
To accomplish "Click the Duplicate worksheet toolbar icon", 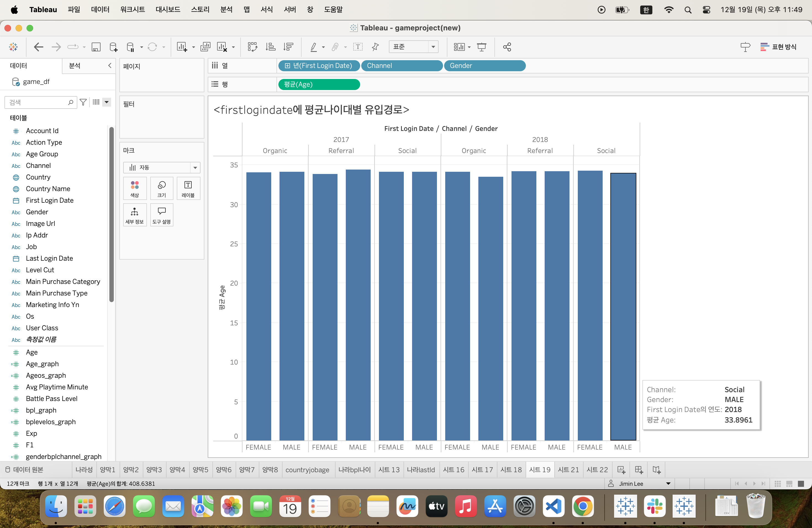I will pos(205,47).
